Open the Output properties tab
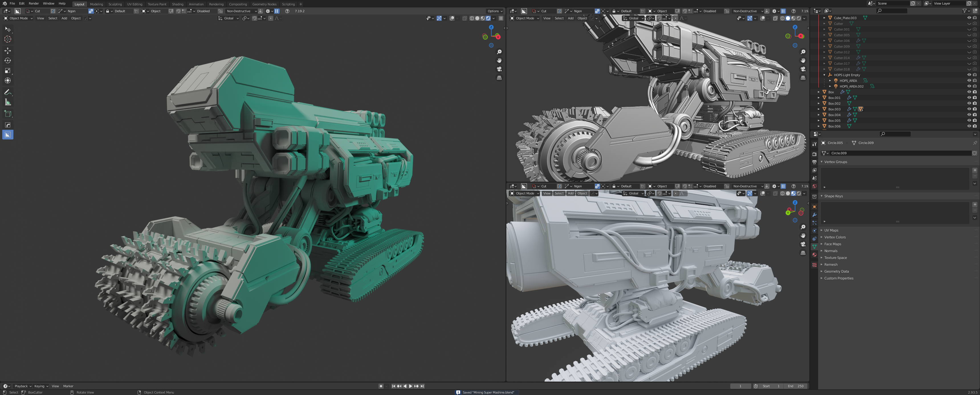This screenshot has width=980, height=395. [814, 162]
